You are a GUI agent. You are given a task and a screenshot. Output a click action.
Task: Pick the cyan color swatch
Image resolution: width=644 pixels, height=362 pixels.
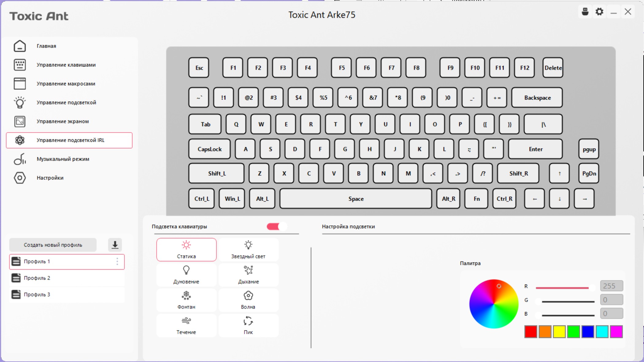(x=602, y=332)
